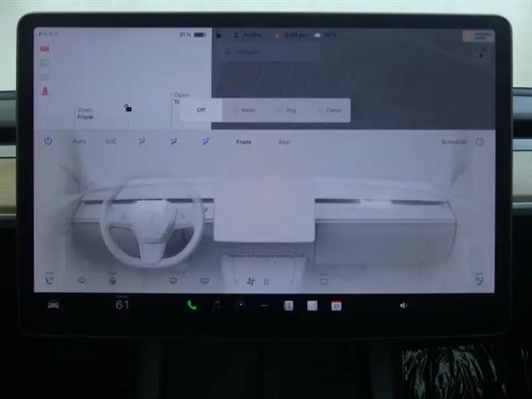Switch to the Rear climate tab
The height and width of the screenshot is (399, 532).
tap(284, 142)
